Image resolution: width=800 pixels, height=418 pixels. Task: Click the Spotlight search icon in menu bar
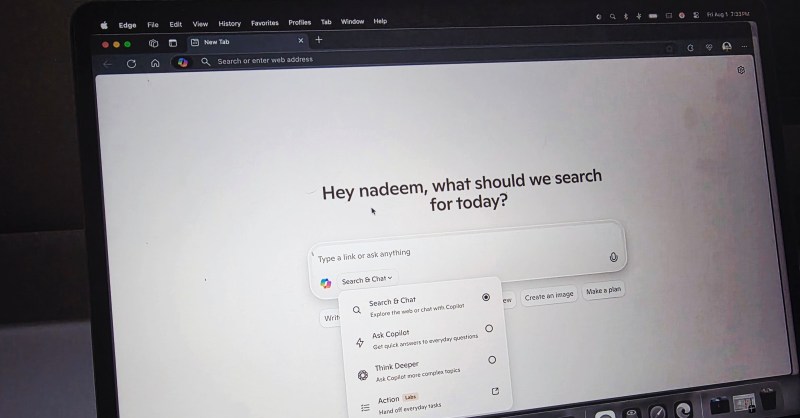tap(612, 16)
